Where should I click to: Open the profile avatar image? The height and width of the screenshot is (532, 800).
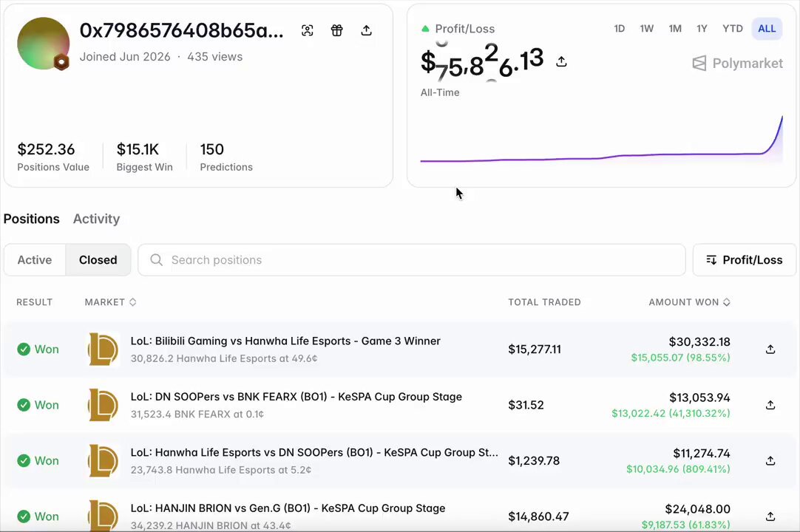pyautogui.click(x=43, y=44)
